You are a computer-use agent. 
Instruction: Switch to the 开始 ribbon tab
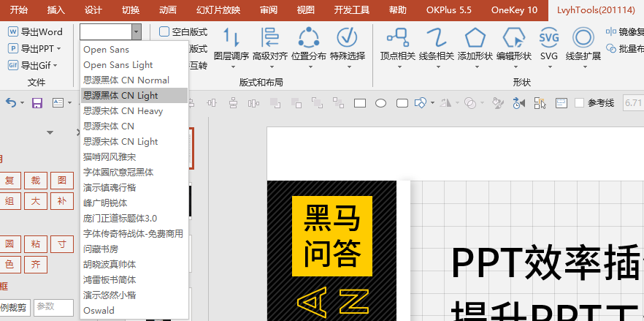[x=19, y=10]
